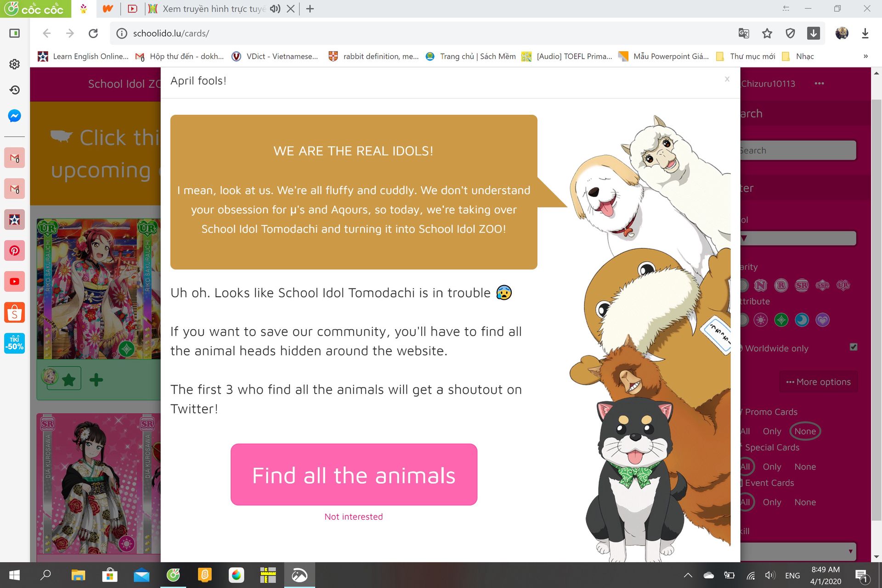Screen dimensions: 882x588
Task: Select None for Promo Cards
Action: (805, 431)
